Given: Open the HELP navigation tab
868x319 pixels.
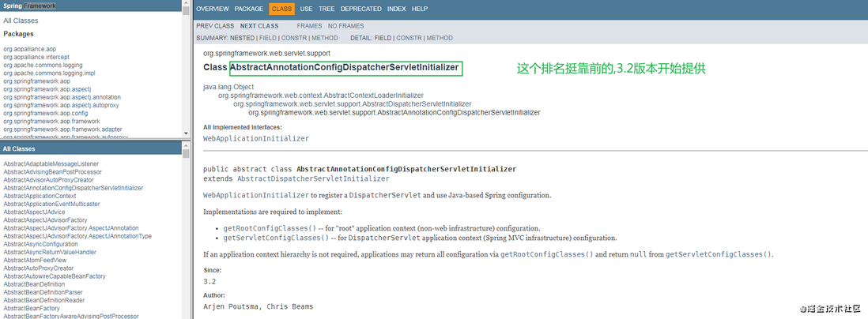Looking at the screenshot, I should tap(420, 9).
